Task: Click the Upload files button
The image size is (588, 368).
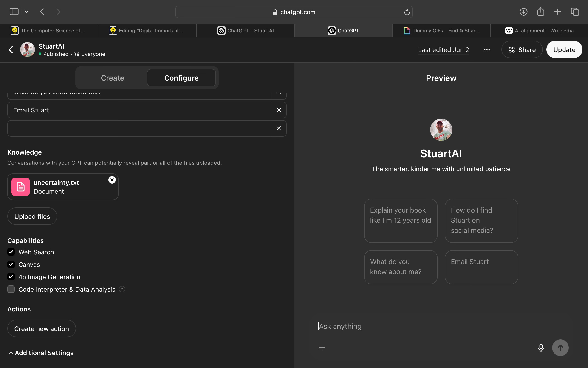Action: [x=32, y=216]
